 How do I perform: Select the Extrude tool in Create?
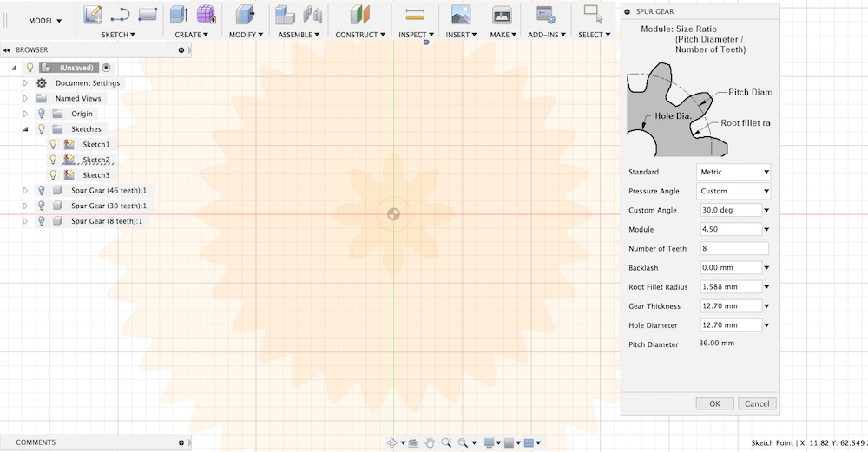click(179, 15)
